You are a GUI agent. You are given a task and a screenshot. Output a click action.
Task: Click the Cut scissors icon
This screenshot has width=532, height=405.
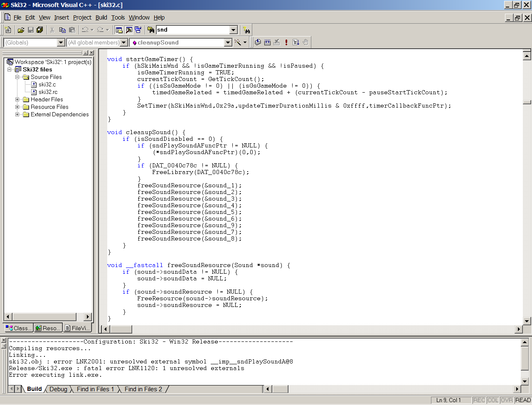click(x=52, y=30)
